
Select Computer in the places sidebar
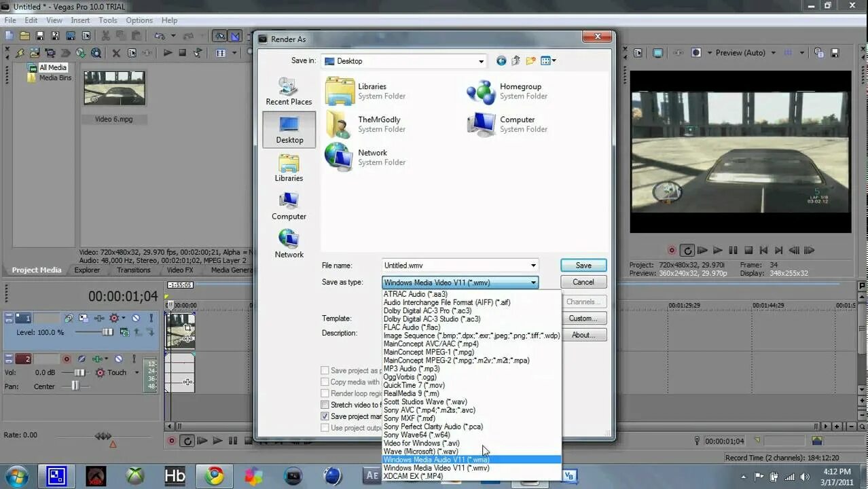(289, 206)
